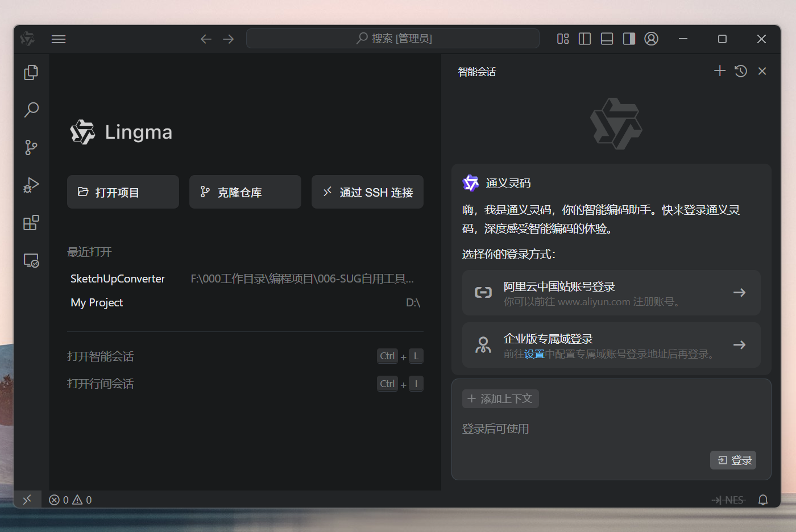Screen dimensions: 796x532
Task: Toggle the primary side bar layout button
Action: tap(584, 39)
